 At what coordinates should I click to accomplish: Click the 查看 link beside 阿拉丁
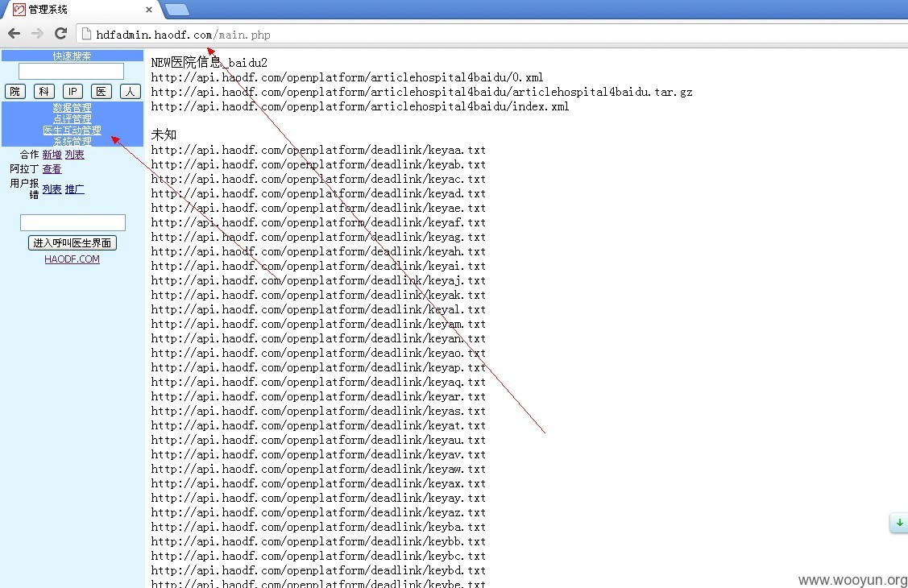[x=52, y=169]
